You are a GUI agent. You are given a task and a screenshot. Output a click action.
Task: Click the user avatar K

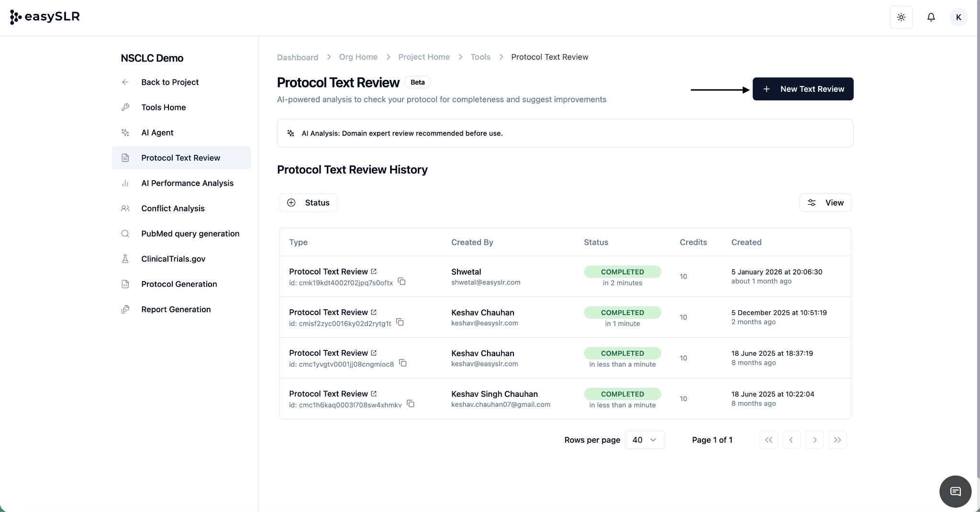[x=958, y=17]
